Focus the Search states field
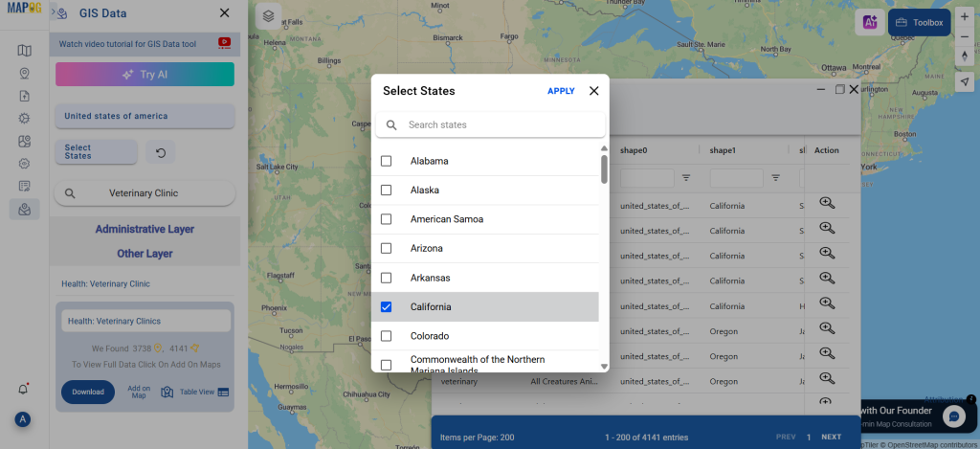 pos(491,125)
